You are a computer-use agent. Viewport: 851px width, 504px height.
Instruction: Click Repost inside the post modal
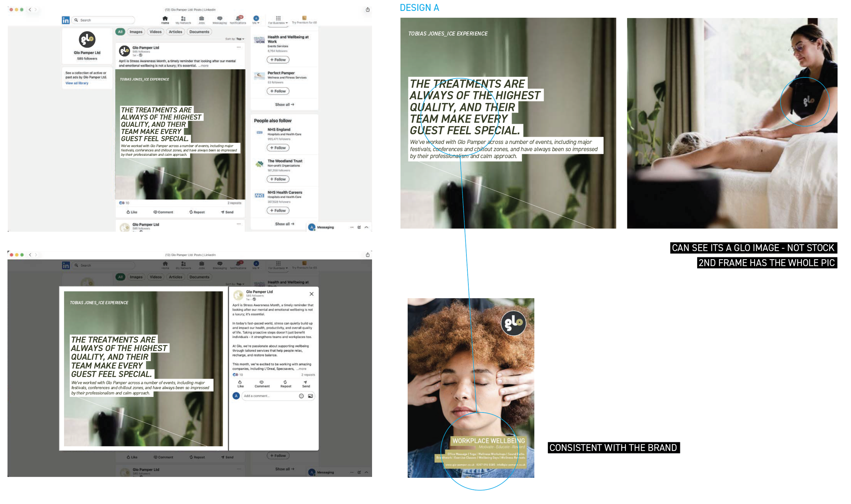point(286,384)
